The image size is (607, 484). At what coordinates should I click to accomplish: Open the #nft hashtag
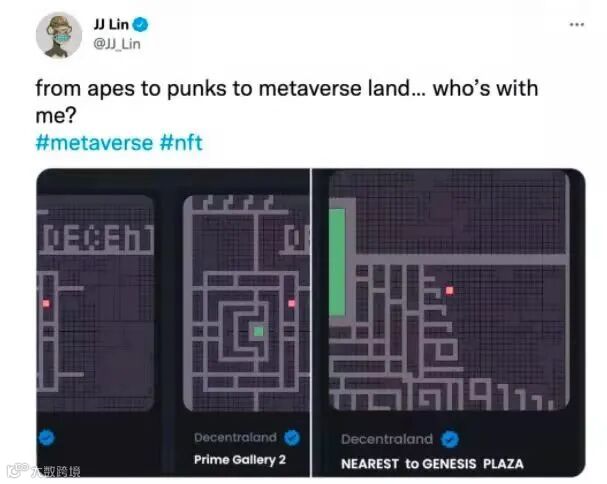[181, 143]
